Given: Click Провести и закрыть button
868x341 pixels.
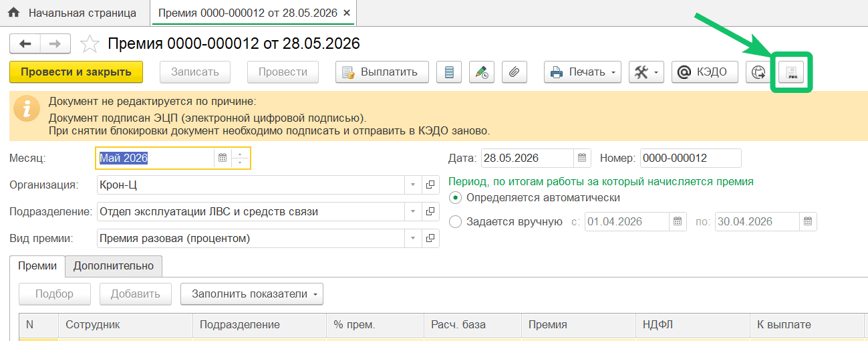Looking at the screenshot, I should (76, 72).
